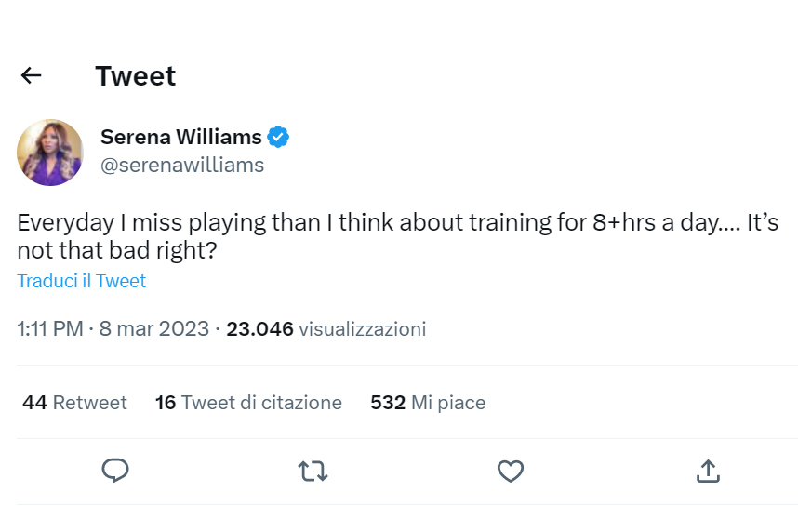Click the 1:11 PM timestamp
This screenshot has width=798, height=532.
(50, 329)
